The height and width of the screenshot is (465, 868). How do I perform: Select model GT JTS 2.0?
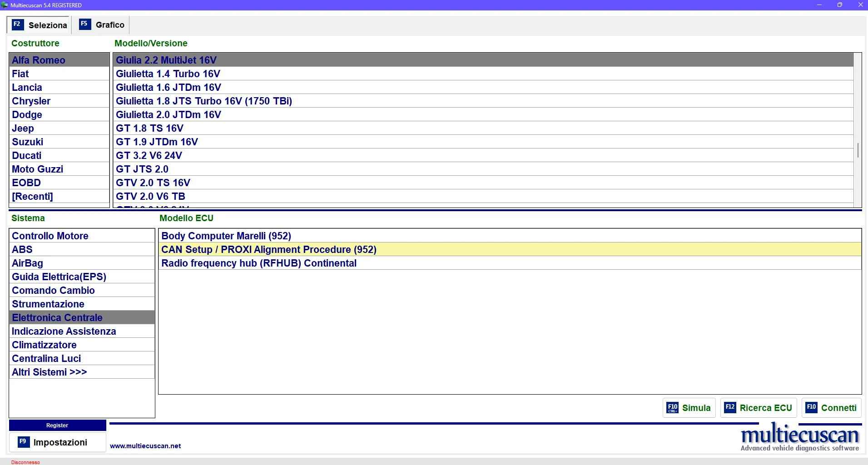(483, 169)
